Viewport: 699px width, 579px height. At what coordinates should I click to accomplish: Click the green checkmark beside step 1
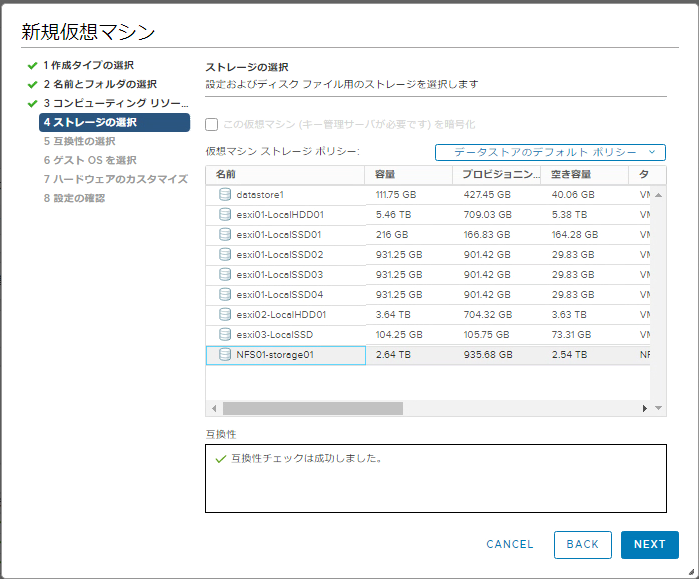pos(32,66)
